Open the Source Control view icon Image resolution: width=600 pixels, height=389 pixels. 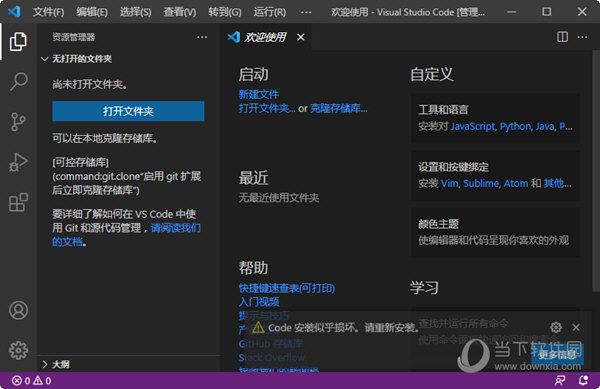(18, 122)
